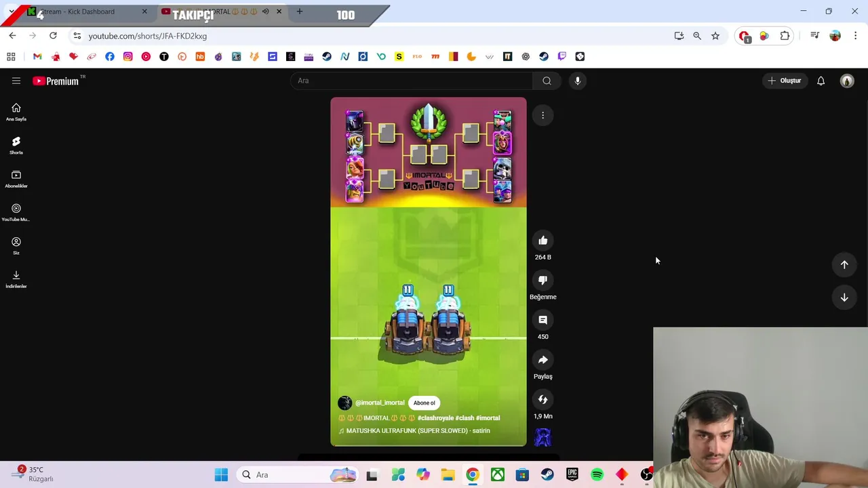
Task: Open İndirilenler in the sidebar
Action: (16, 279)
